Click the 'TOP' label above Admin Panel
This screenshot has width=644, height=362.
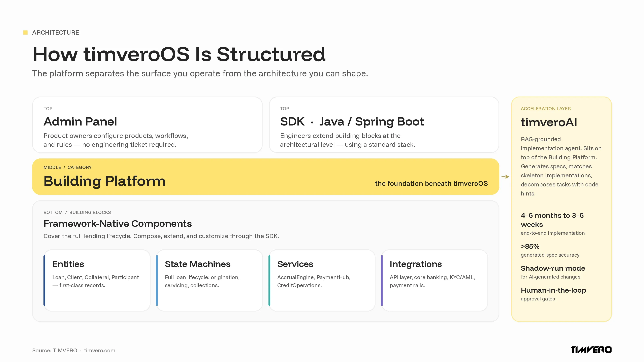click(48, 109)
